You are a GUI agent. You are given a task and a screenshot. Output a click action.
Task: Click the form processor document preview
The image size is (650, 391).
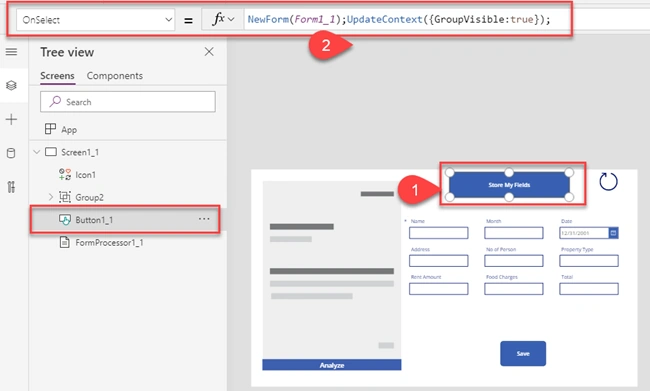(x=332, y=270)
